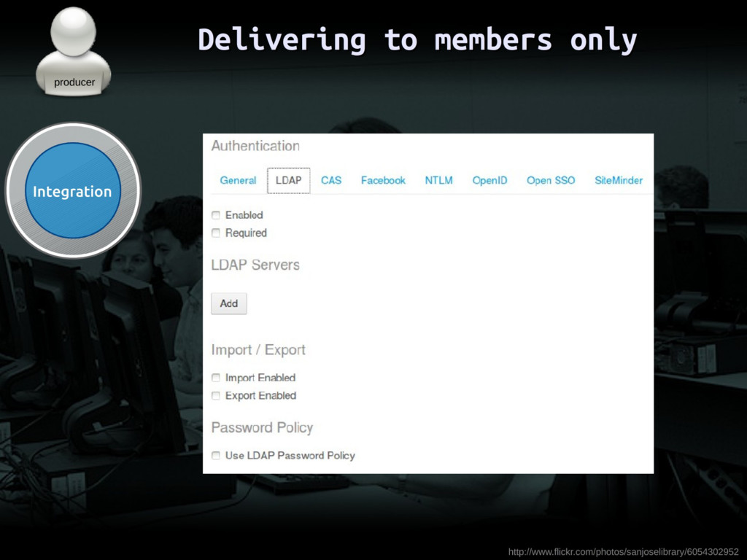
Task: Open the Facebook authentication tab
Action: click(383, 181)
